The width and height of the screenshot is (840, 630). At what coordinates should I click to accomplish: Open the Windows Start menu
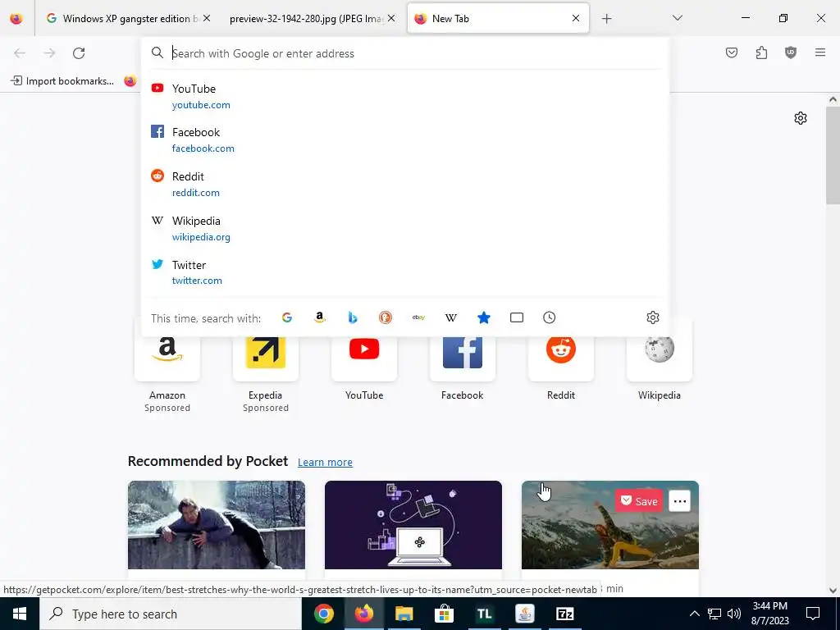(20, 614)
